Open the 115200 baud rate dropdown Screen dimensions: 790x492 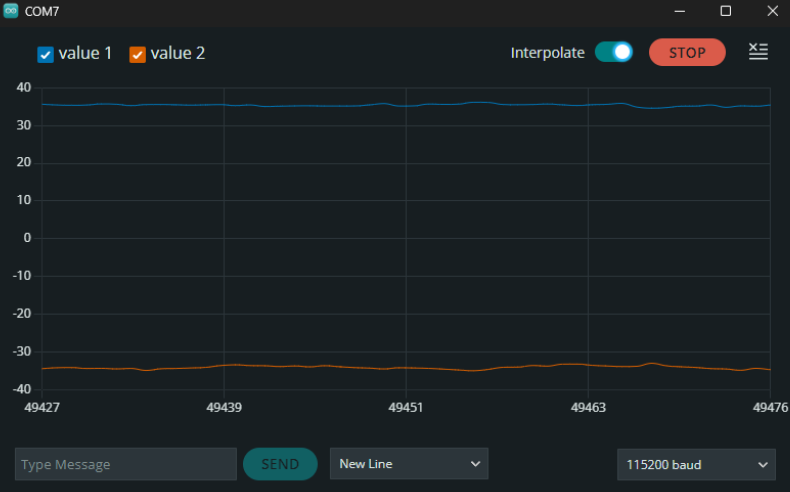click(695, 464)
